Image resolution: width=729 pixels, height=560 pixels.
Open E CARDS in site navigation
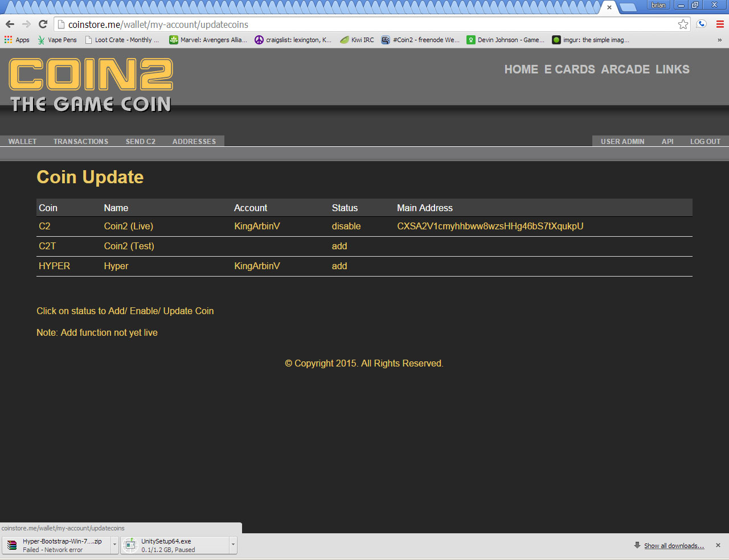570,69
